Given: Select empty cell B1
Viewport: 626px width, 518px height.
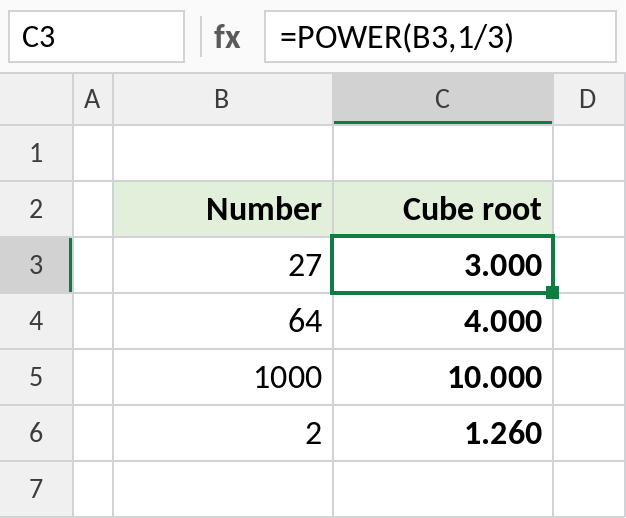Looking at the screenshot, I should 223,153.
